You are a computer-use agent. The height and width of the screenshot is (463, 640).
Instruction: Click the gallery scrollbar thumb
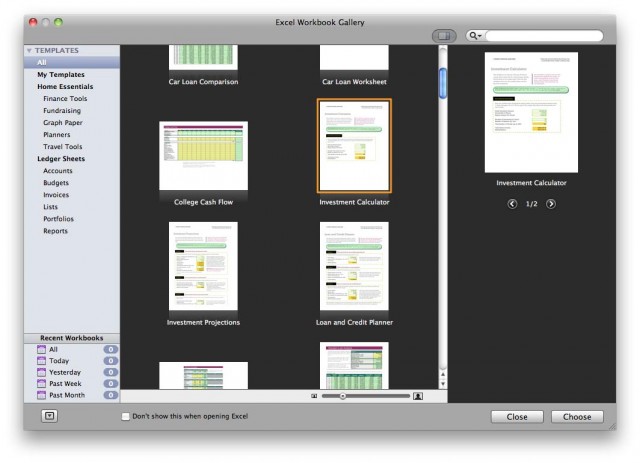coord(443,84)
